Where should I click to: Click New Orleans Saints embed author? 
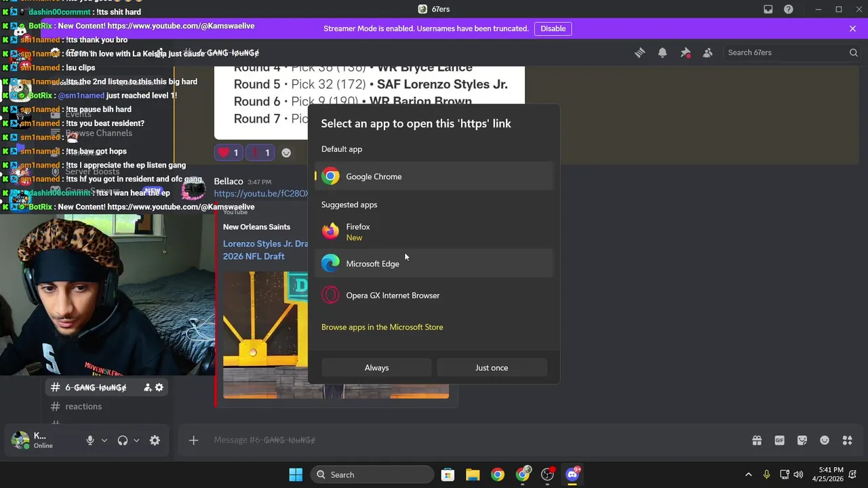pyautogui.click(x=256, y=226)
